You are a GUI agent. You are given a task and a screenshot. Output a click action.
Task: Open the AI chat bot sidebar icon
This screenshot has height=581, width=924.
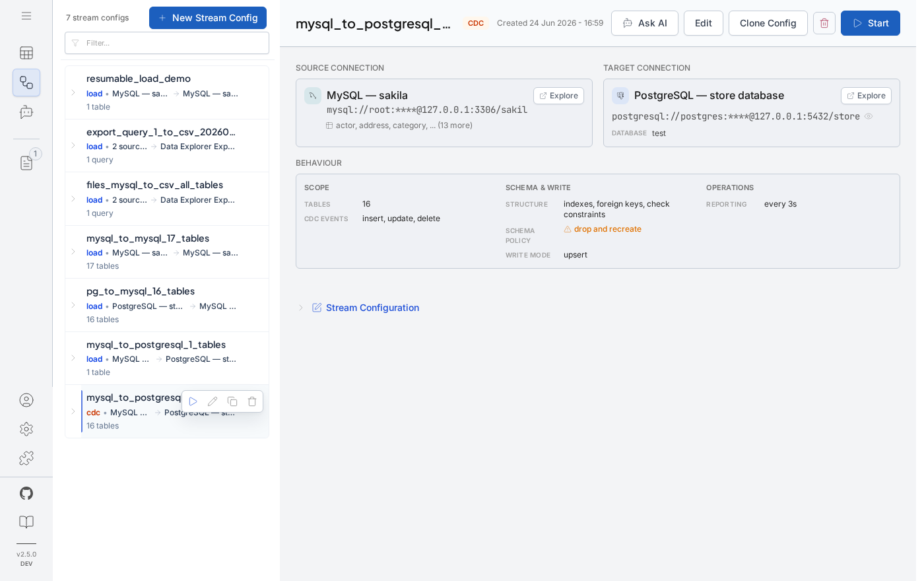[26, 112]
